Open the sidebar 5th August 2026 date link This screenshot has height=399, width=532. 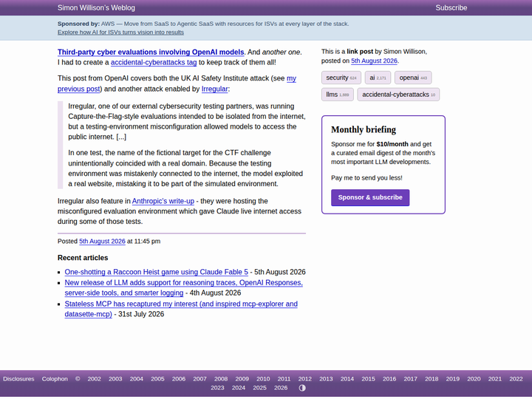click(374, 61)
